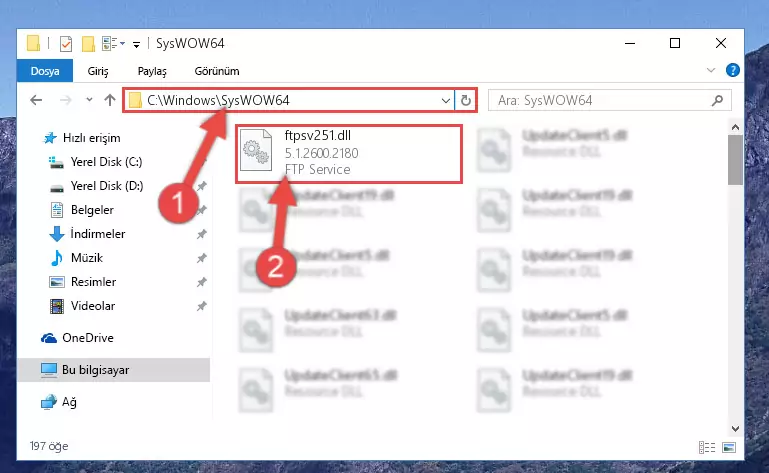Select the ftpsv251.dll file name

point(318,135)
